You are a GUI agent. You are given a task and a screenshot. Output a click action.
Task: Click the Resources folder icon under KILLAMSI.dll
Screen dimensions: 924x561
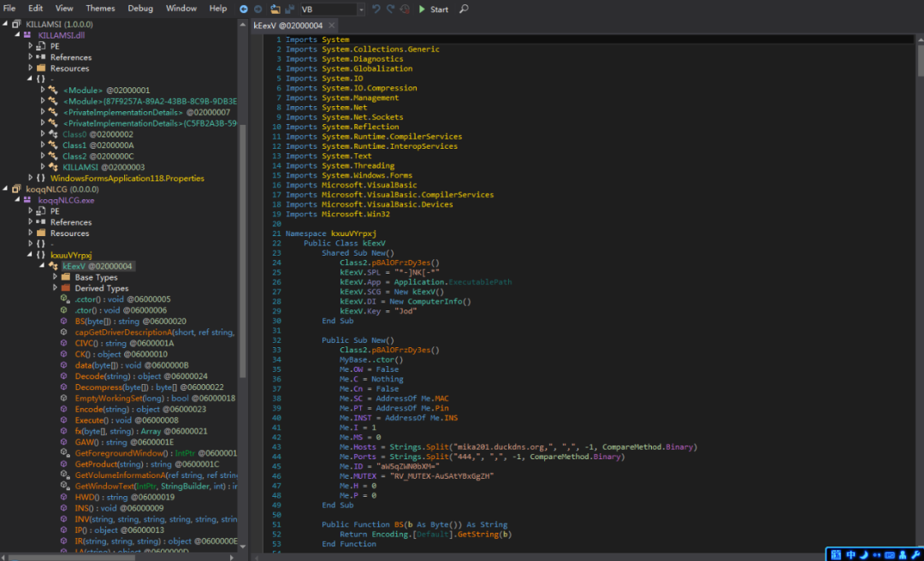click(41, 68)
